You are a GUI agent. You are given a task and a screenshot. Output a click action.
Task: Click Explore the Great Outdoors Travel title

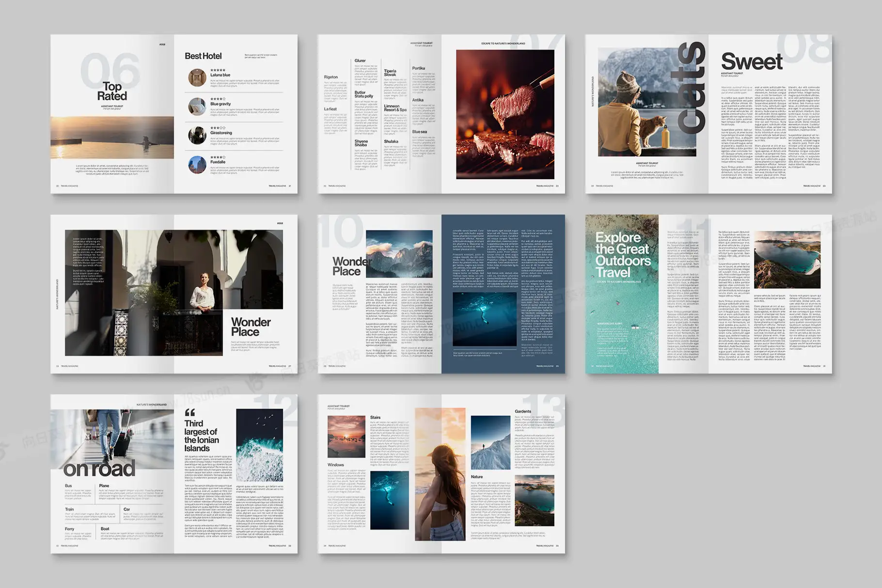(622, 255)
